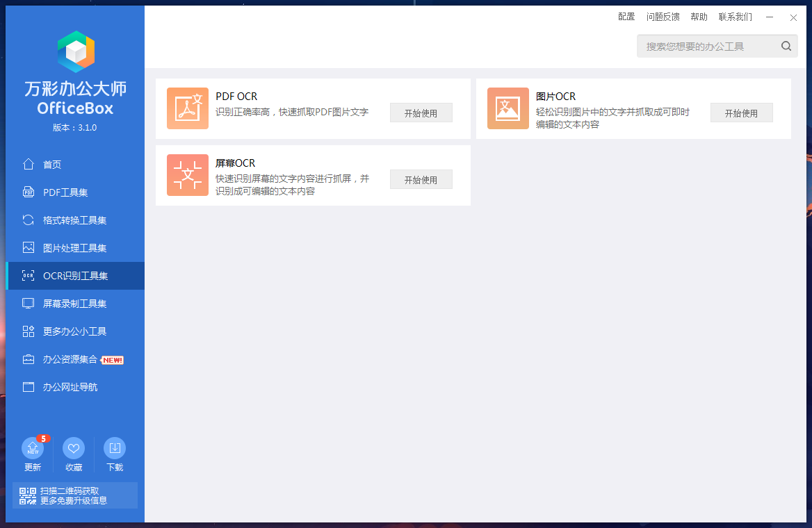The height and width of the screenshot is (528, 812).
Task: Focus the 搜索您想要的办公工具 search field
Action: click(x=717, y=46)
